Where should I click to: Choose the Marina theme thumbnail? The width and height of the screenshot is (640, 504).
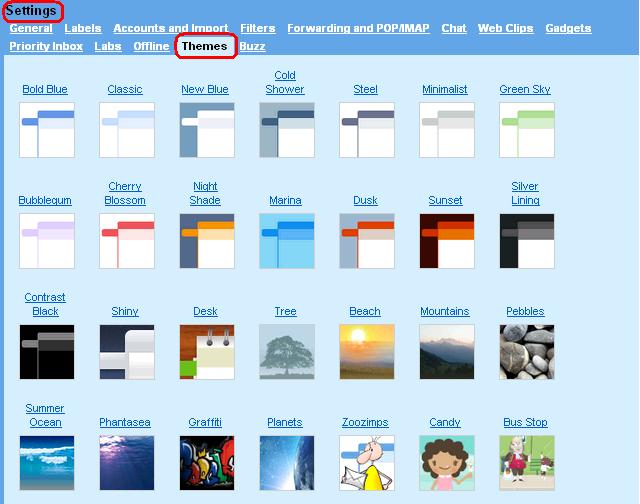(x=287, y=241)
